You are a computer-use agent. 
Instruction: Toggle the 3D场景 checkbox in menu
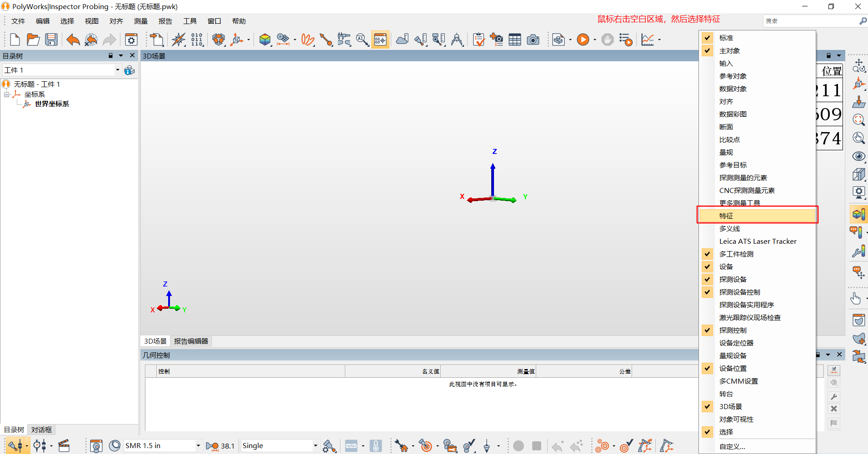(x=708, y=406)
